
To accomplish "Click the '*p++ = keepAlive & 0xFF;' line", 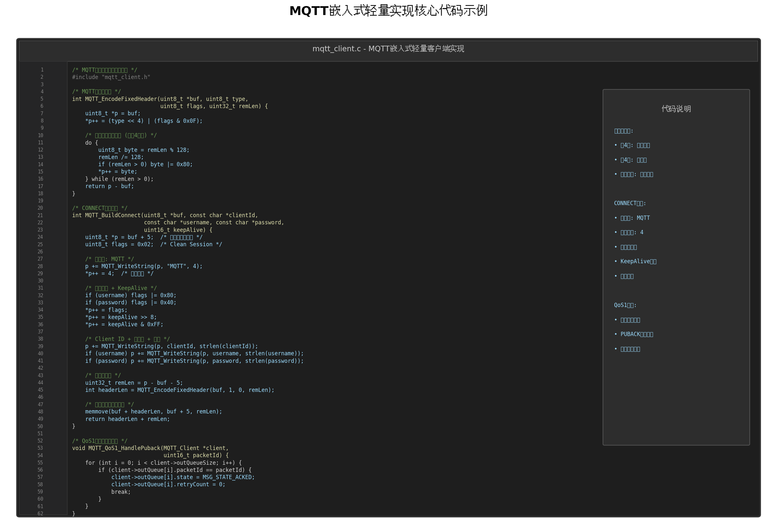I will click(x=124, y=324).
